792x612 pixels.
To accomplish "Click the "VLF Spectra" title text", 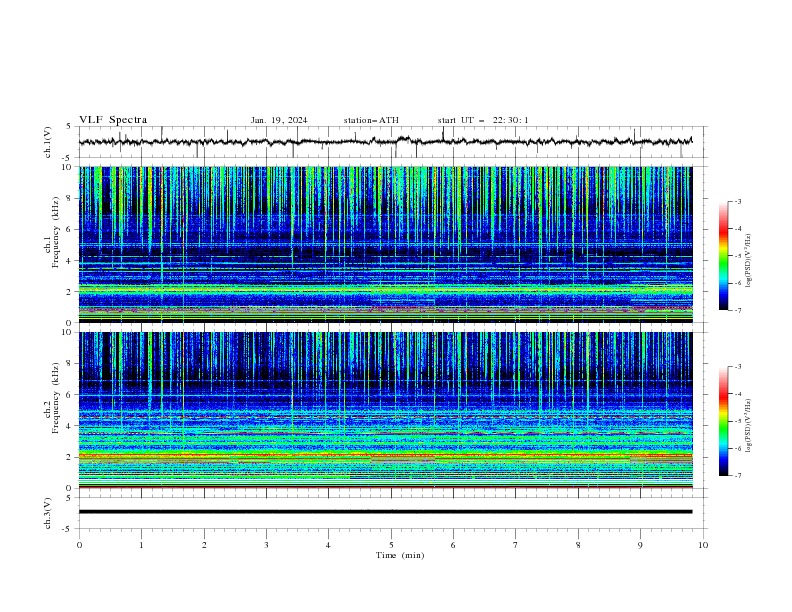I will pos(113,120).
